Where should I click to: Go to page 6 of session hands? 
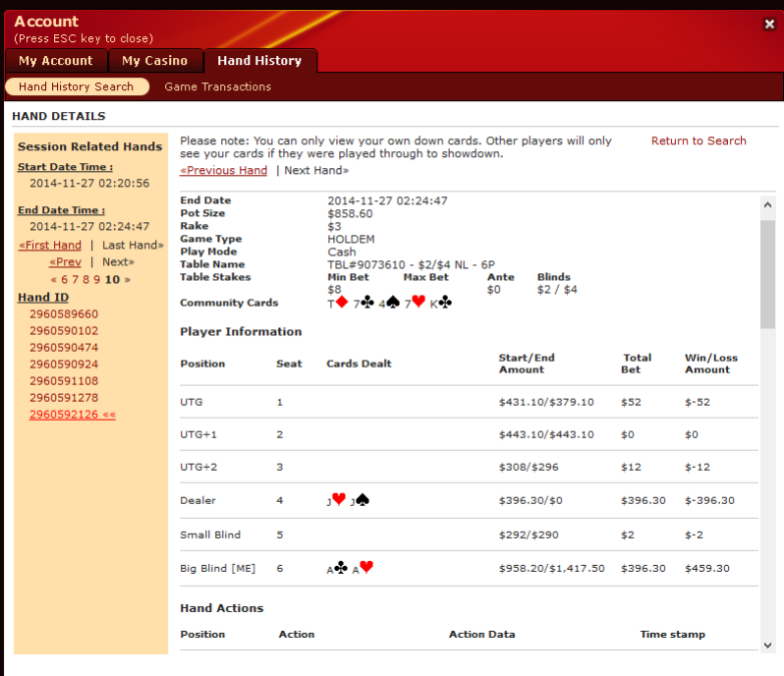click(x=64, y=279)
